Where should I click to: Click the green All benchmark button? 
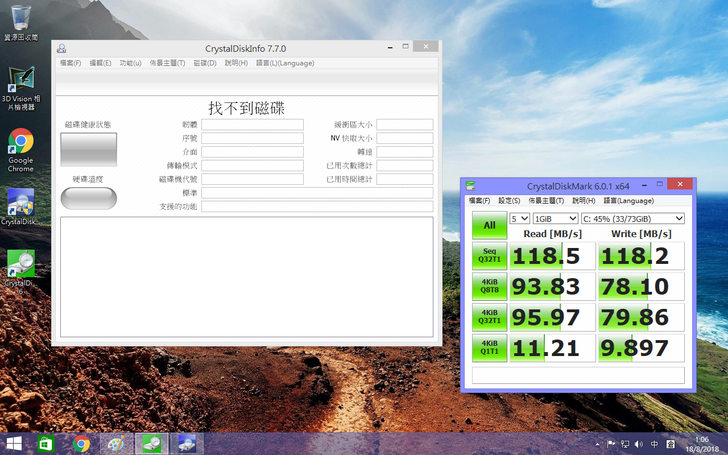click(x=489, y=225)
